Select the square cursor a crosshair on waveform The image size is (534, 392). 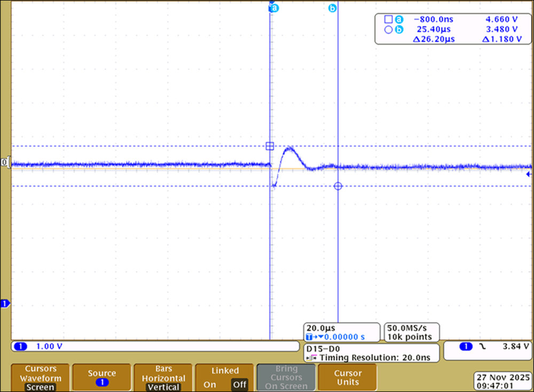270,146
